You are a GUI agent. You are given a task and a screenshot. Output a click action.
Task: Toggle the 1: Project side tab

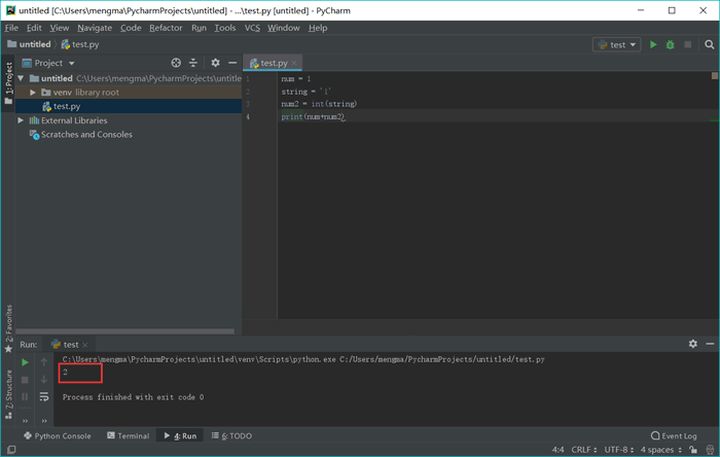(x=8, y=83)
